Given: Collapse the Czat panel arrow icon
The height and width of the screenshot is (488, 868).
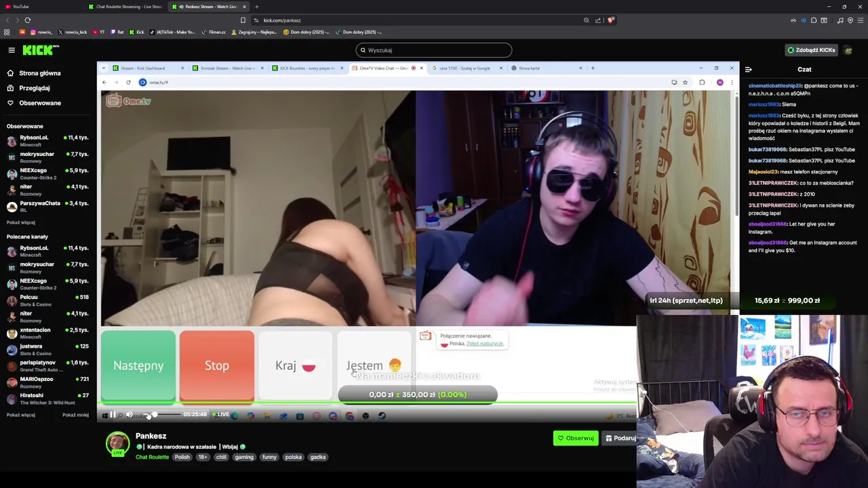Looking at the screenshot, I should click(748, 69).
